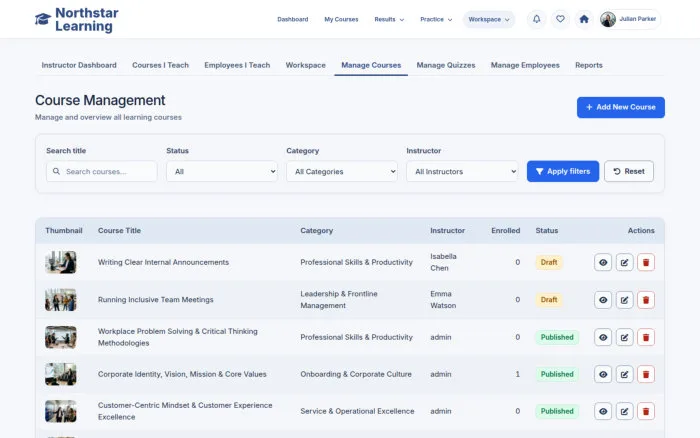700x438 pixels.
Task: Click Add New Course button
Action: click(621, 108)
